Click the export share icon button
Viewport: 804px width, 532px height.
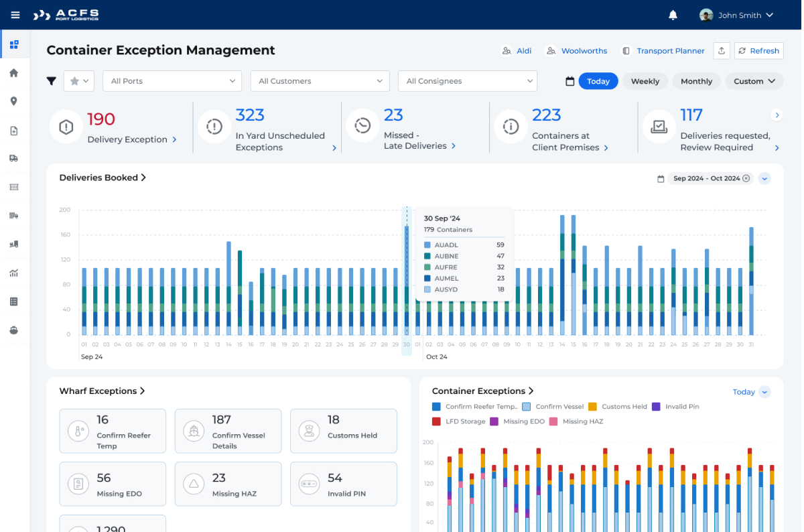(721, 51)
